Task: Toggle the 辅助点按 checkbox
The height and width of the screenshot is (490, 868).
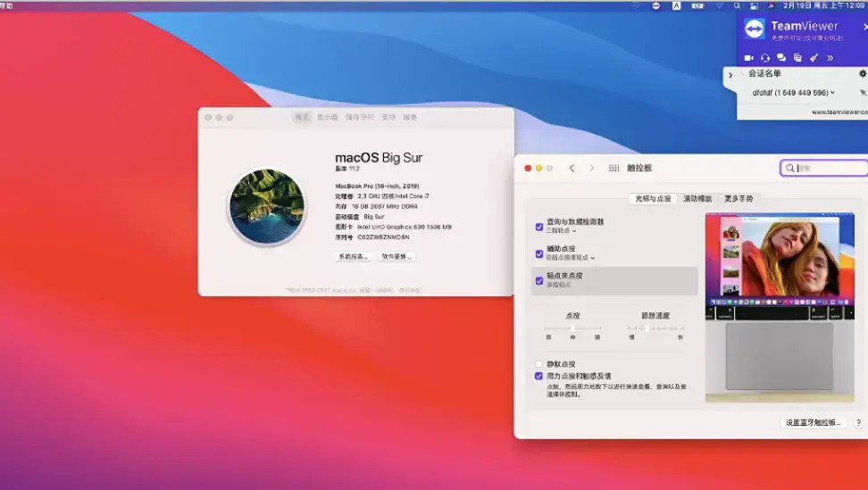Action: click(539, 253)
